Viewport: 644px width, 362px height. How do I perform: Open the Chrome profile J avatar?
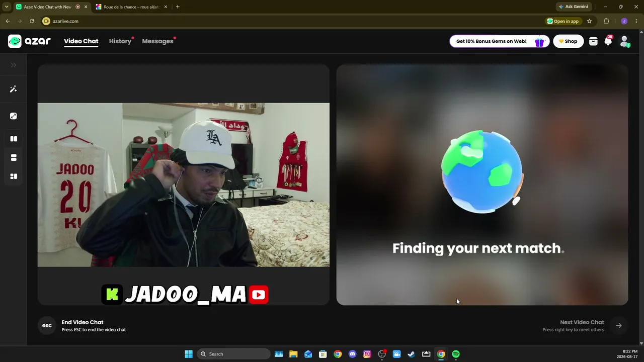click(x=624, y=21)
